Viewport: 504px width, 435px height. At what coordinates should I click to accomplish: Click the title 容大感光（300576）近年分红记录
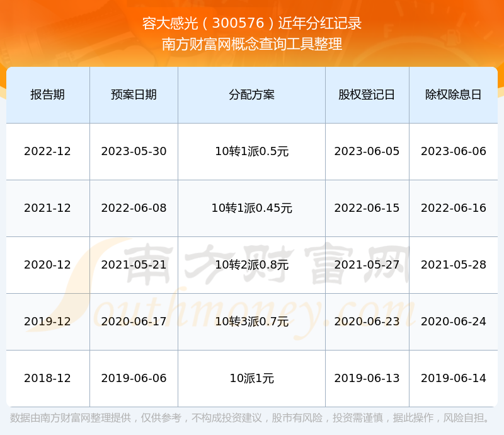(252, 22)
